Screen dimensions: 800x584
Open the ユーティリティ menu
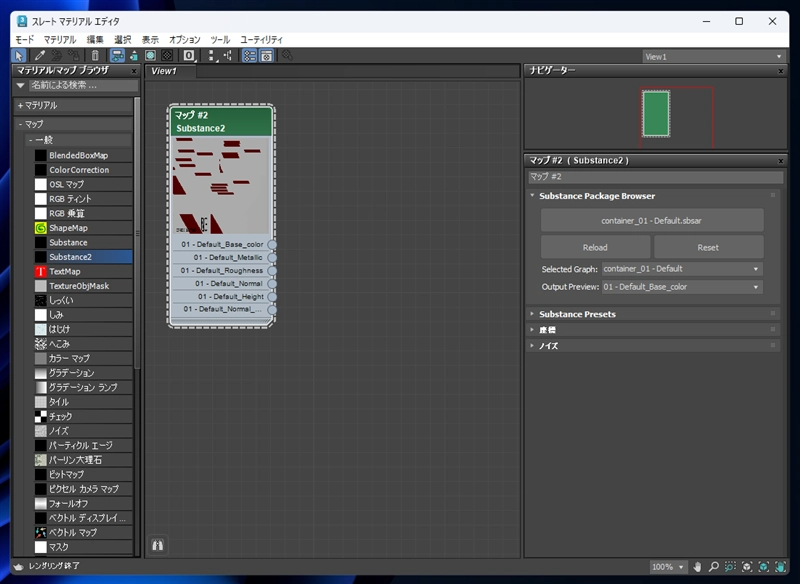pyautogui.click(x=261, y=39)
